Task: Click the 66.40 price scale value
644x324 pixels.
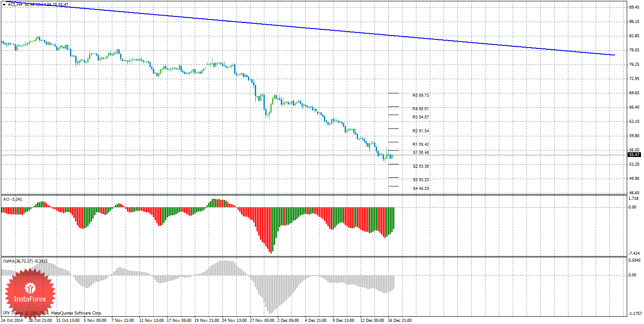Action: 634,107
